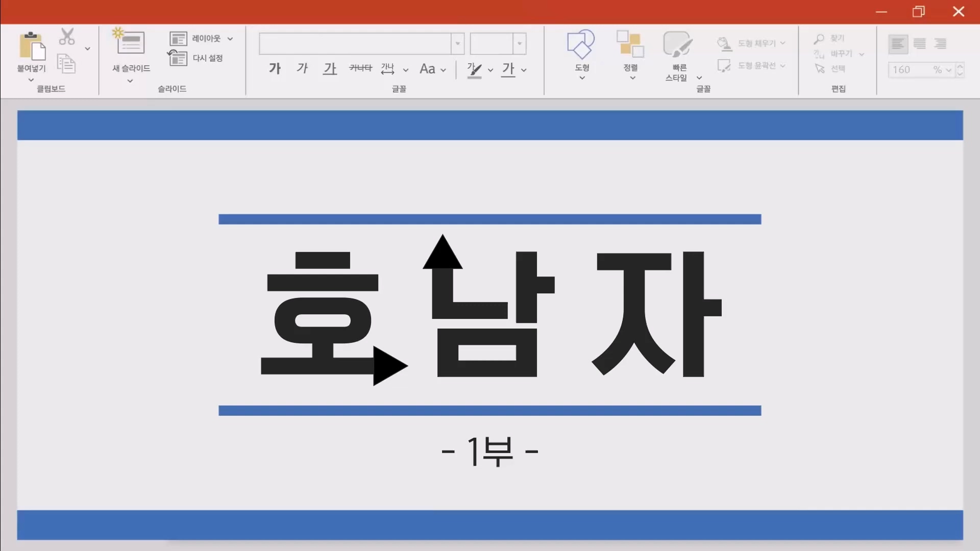Click the Replace (바꾸기) command
Viewport: 980px width, 551px height.
[x=842, y=54]
